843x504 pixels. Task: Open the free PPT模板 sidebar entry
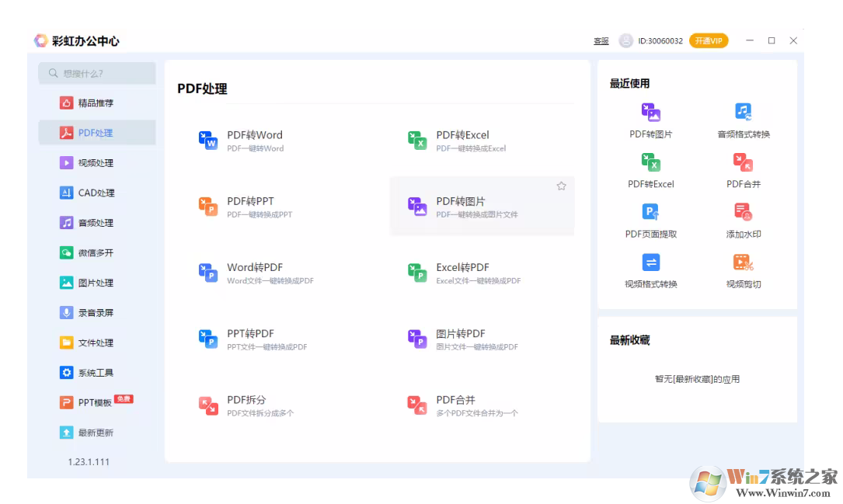pyautogui.click(x=96, y=402)
